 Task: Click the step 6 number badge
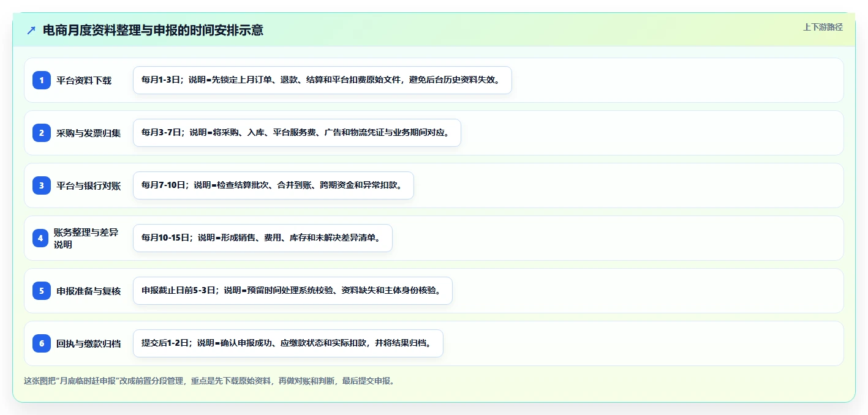[42, 343]
